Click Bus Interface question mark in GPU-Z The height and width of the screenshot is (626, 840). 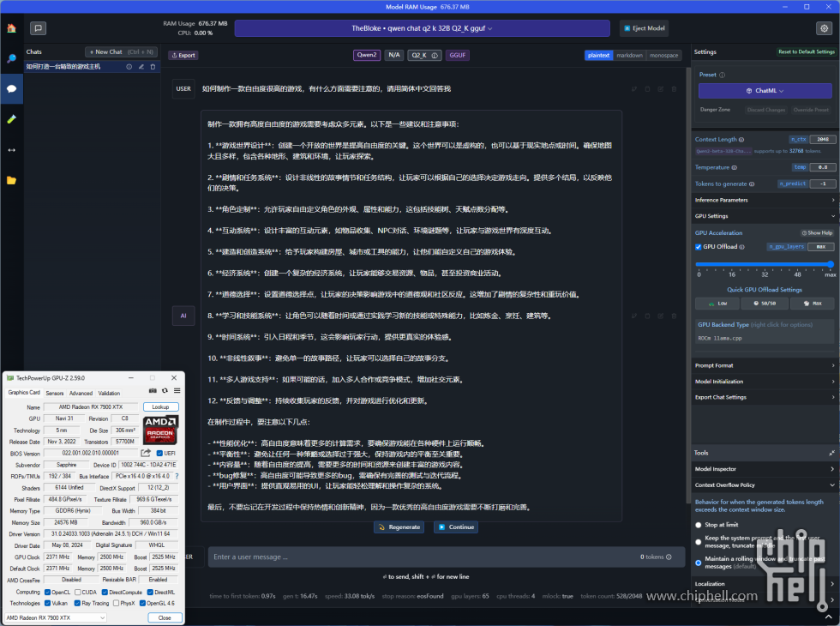point(177,476)
